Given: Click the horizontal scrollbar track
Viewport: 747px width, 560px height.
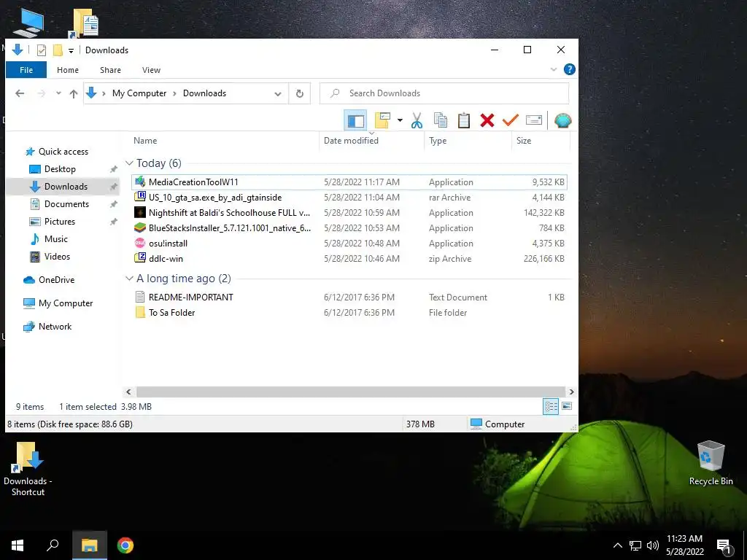Looking at the screenshot, I should 350,392.
